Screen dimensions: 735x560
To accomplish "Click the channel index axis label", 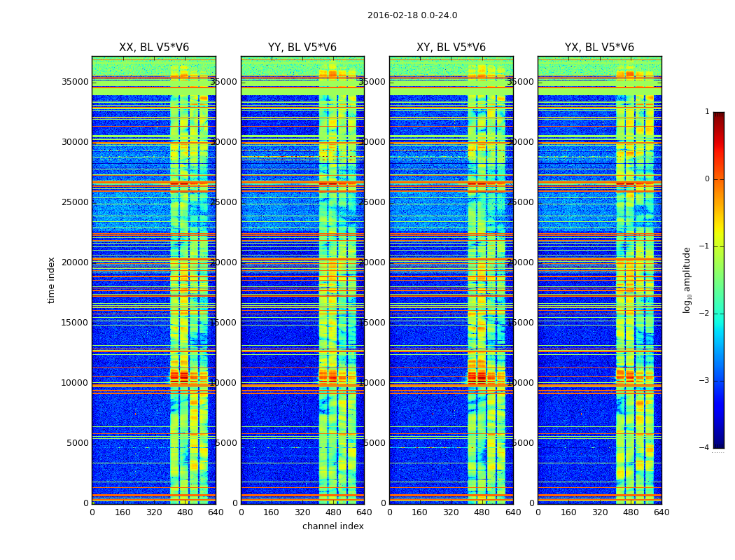I will (x=332, y=526).
